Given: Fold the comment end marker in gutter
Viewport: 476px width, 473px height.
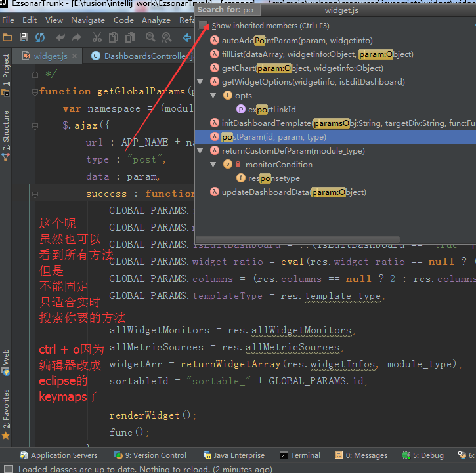Looking at the screenshot, I should pos(35,74).
